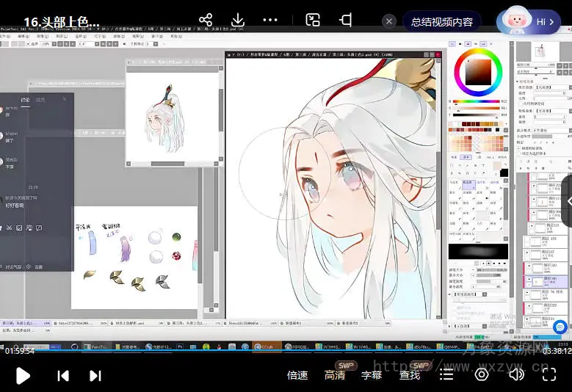Viewport: 572px width, 392px height.
Task: Skip to the next video
Action: 95,376
